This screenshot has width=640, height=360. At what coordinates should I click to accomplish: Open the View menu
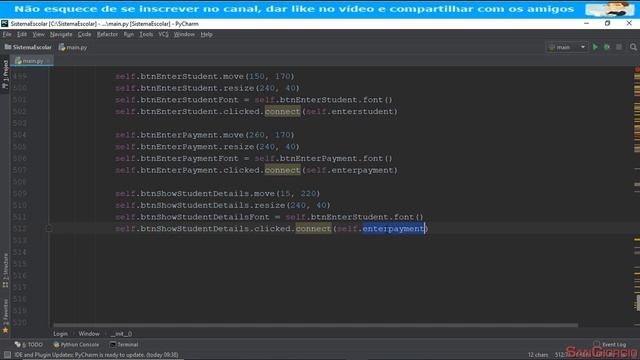pos(38,34)
